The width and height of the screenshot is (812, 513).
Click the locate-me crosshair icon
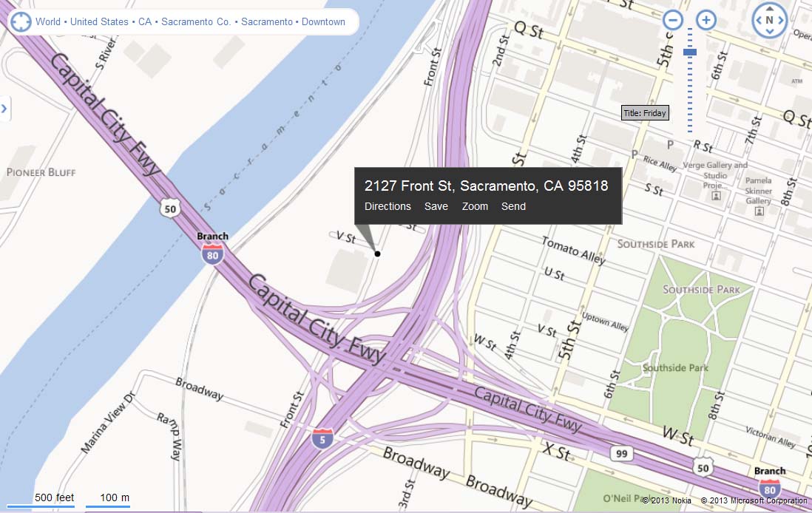pyautogui.click(x=21, y=21)
